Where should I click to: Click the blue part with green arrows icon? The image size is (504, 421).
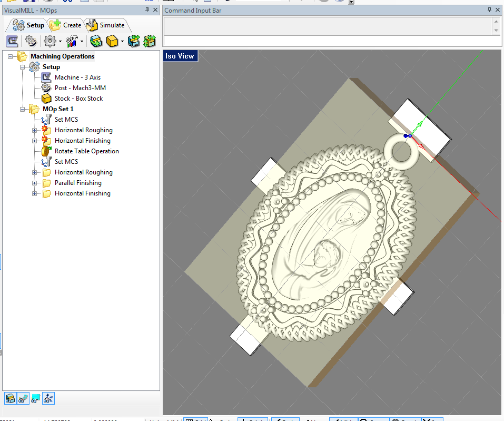[134, 41]
